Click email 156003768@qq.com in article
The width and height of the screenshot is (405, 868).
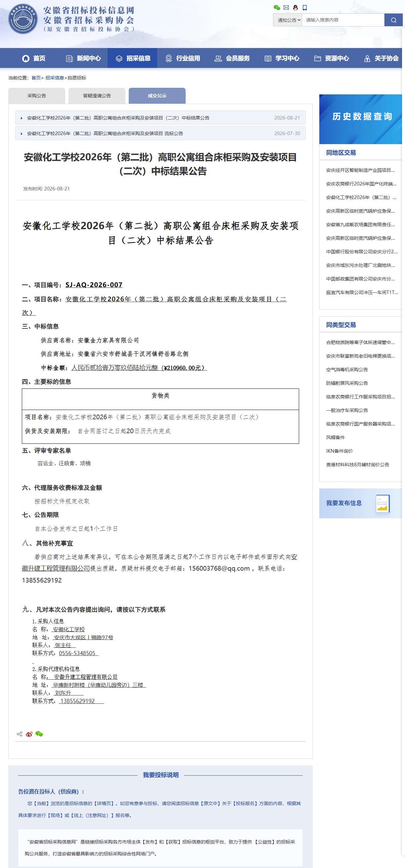219,568
